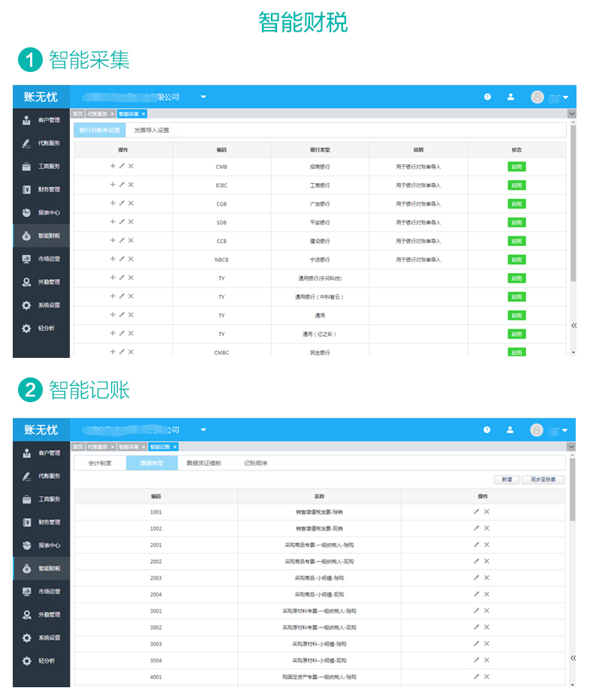Delete the ICBC bank row using its X icon
The width and height of the screenshot is (593, 700).
[131, 185]
